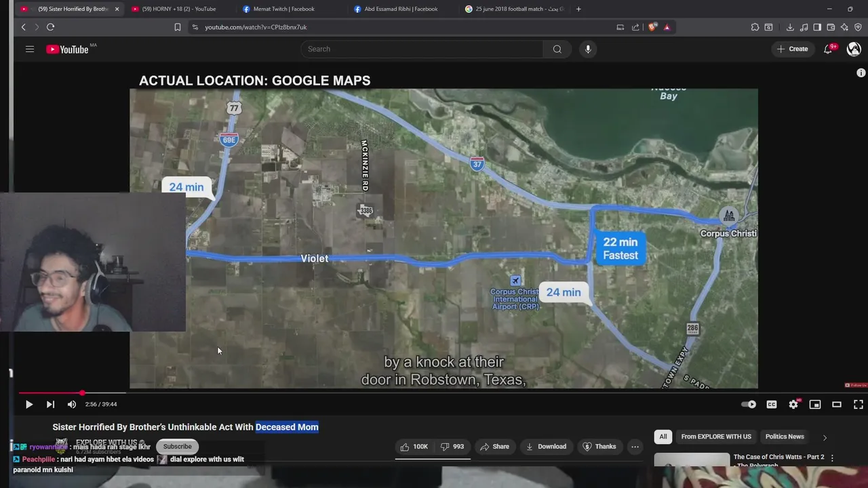Open Brave Rewards triangle icon
Viewport: 868px width, 488px height.
pos(667,27)
